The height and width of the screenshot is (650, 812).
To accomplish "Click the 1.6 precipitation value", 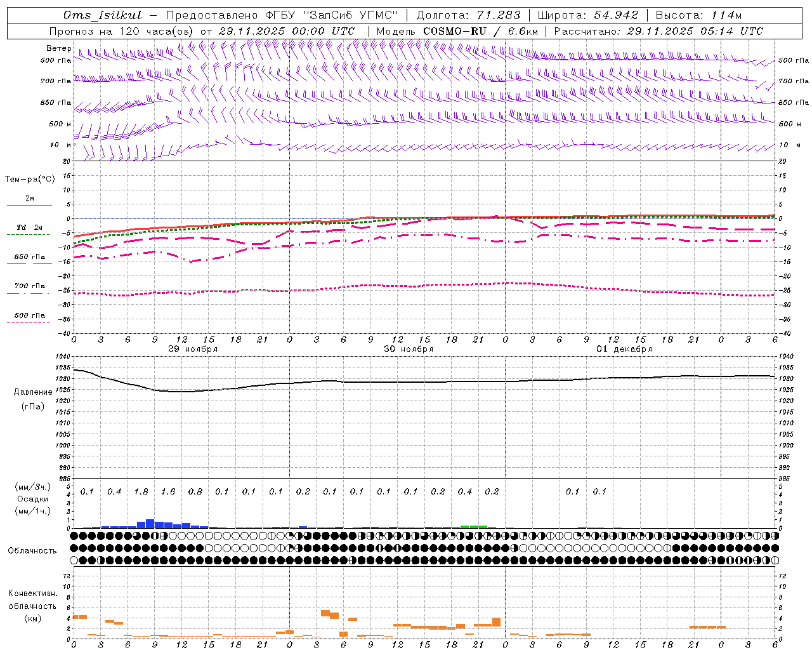I will click(168, 492).
